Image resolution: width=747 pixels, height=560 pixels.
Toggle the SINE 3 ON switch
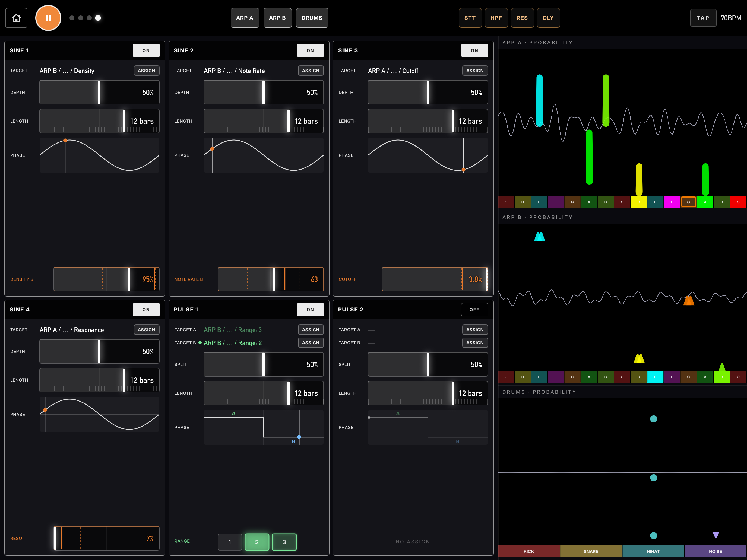474,50
